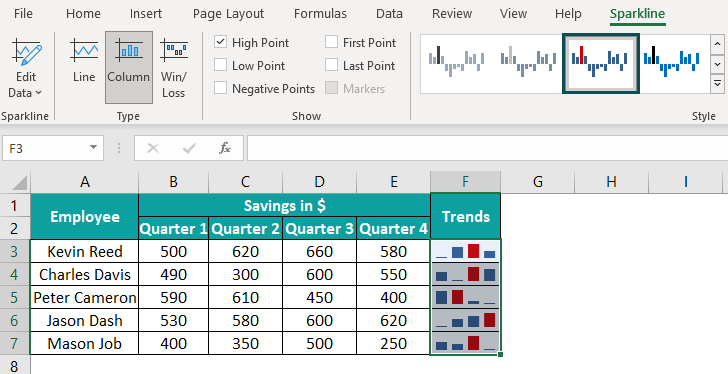
Task: Select row 8 header
Action: (14, 366)
